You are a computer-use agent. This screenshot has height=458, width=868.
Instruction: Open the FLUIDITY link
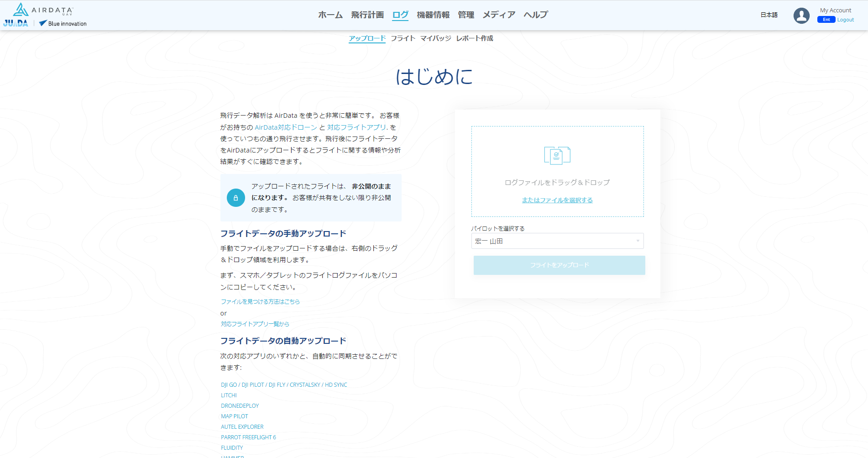click(x=232, y=448)
